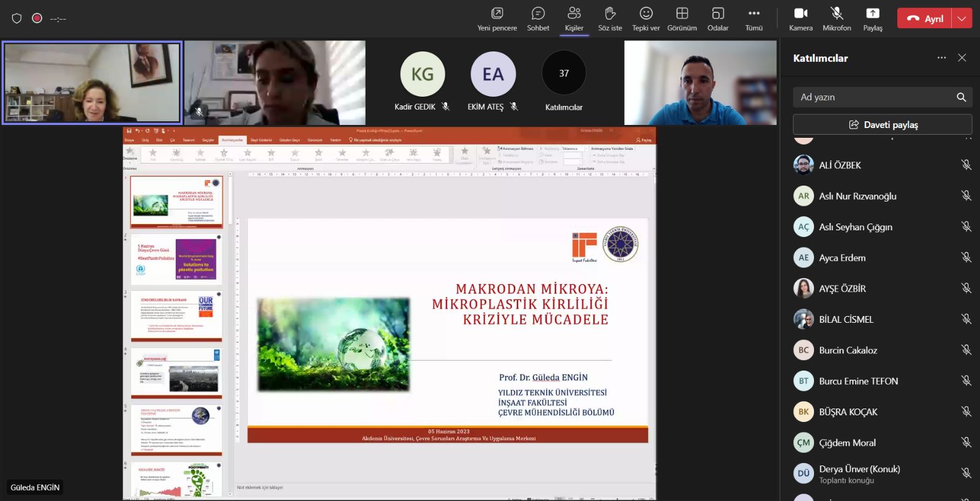Switch to the Kişiler tab

coord(574,18)
